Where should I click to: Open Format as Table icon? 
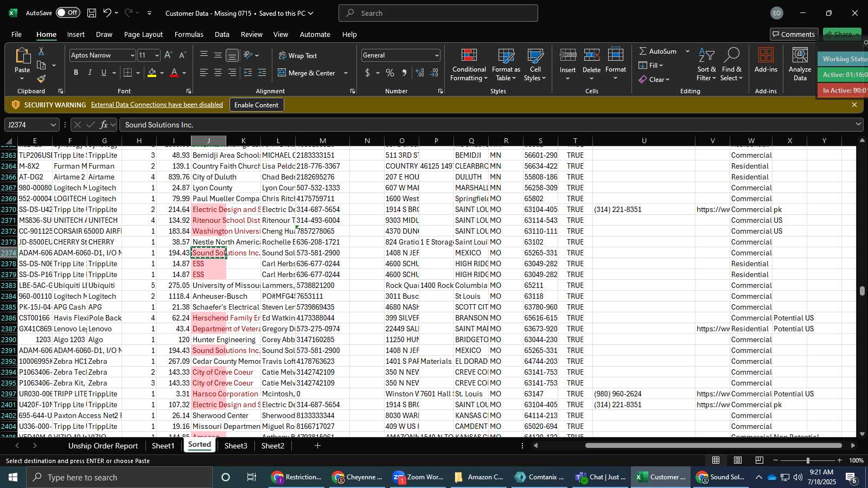506,55
